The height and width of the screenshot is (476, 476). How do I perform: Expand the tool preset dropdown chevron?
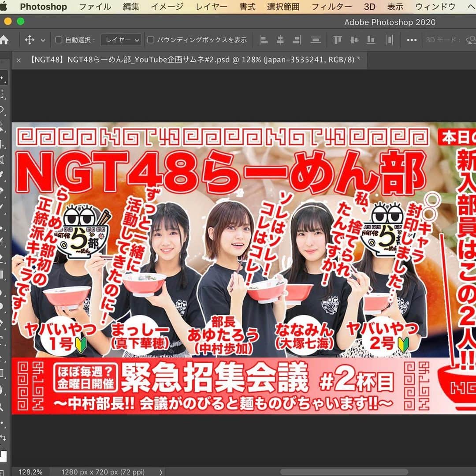click(x=43, y=40)
